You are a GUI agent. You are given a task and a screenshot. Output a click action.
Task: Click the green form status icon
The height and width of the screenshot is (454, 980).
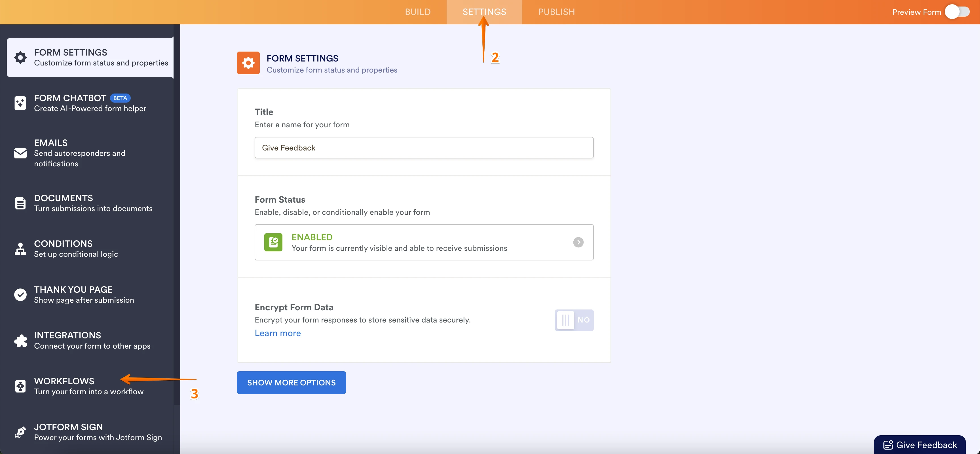click(273, 242)
